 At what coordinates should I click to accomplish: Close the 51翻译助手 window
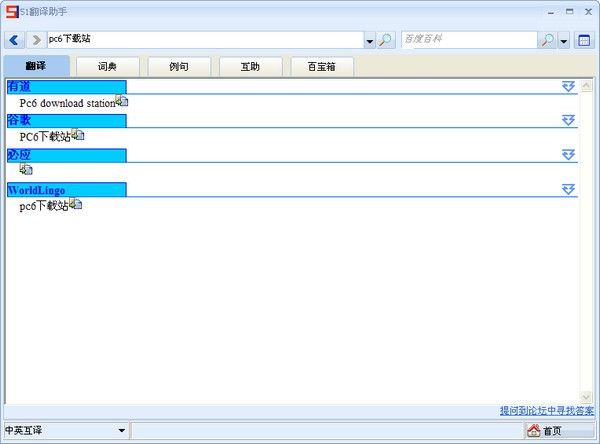(x=589, y=12)
